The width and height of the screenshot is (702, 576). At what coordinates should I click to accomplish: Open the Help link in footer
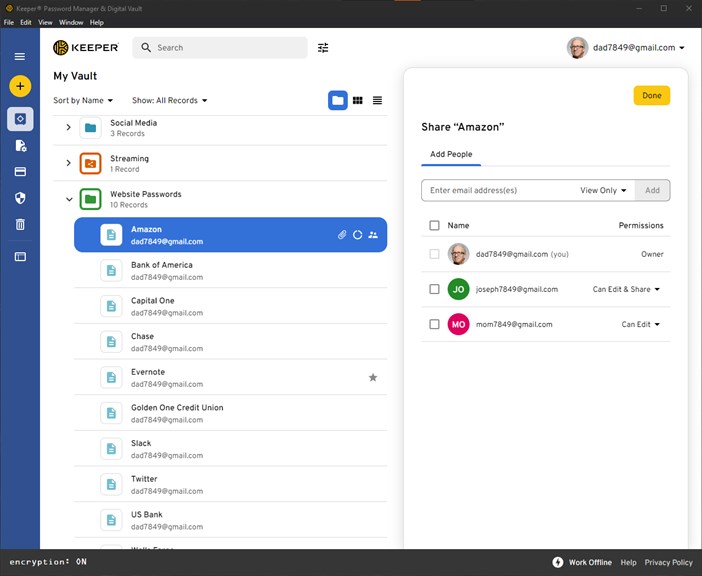(628, 562)
